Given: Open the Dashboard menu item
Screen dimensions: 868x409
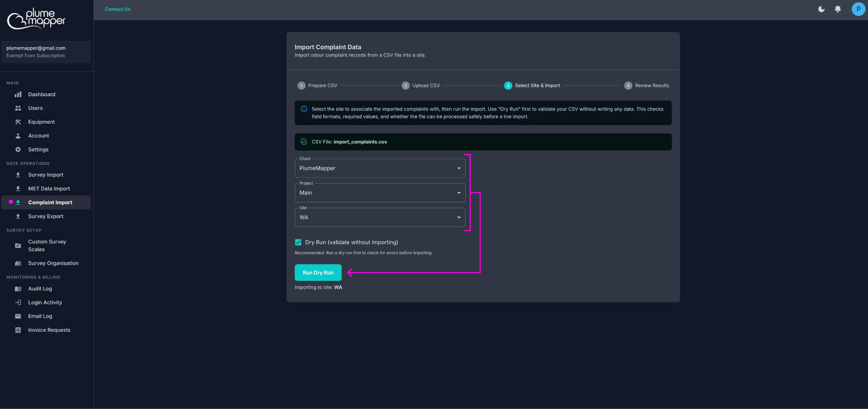Looking at the screenshot, I should click(x=46, y=94).
